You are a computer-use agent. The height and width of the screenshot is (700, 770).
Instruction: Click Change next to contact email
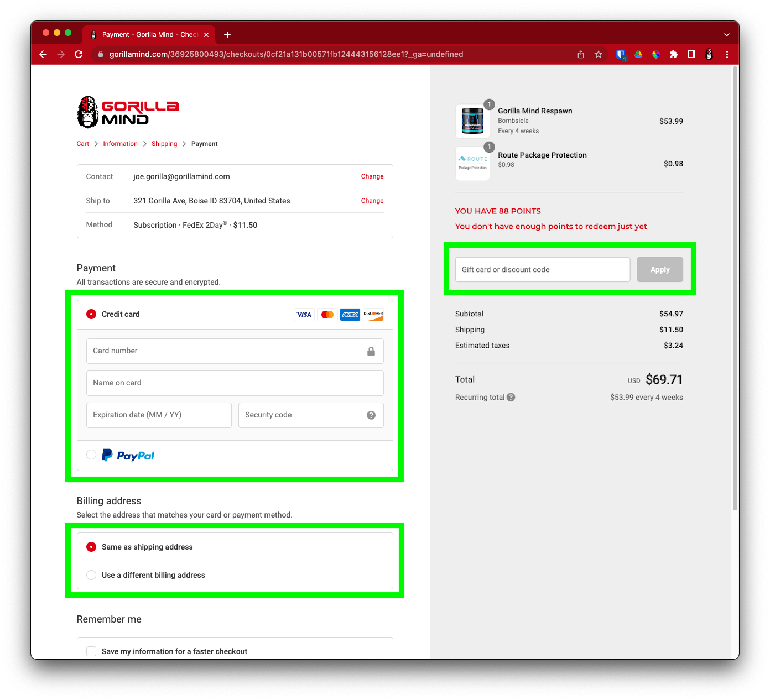[372, 176]
